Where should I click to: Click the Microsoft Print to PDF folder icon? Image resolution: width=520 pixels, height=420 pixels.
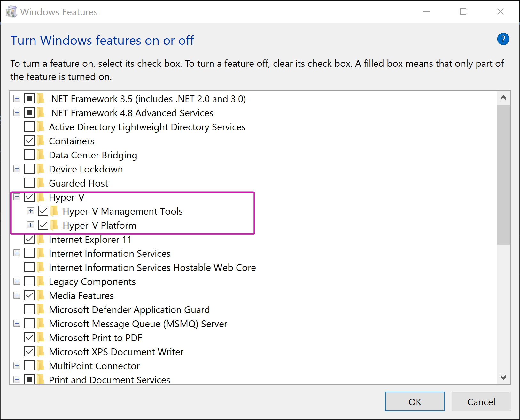click(41, 338)
